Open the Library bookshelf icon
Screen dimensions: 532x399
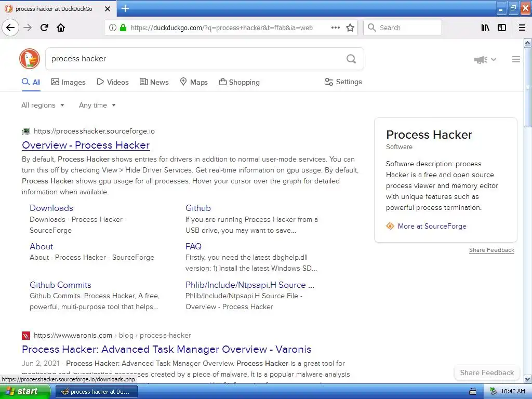pyautogui.click(x=485, y=28)
